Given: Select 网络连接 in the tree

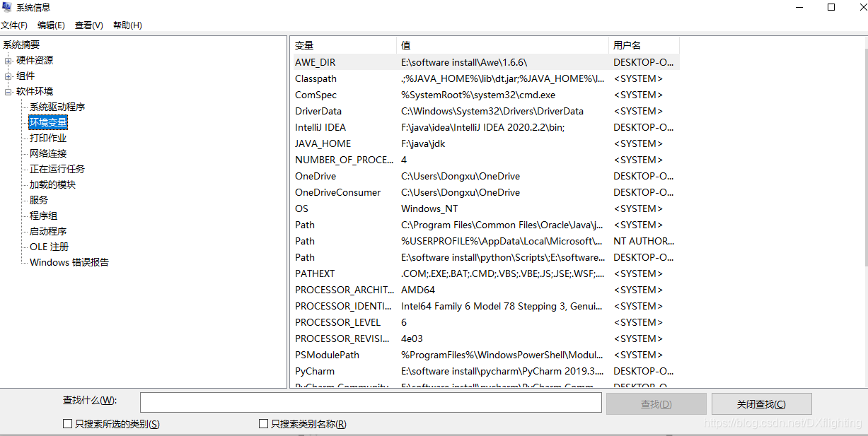Looking at the screenshot, I should click(48, 154).
